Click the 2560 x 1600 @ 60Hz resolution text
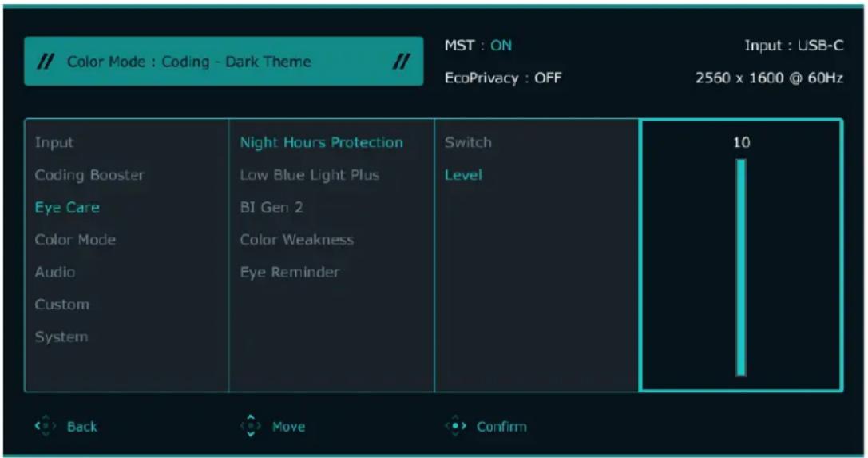 [x=770, y=78]
